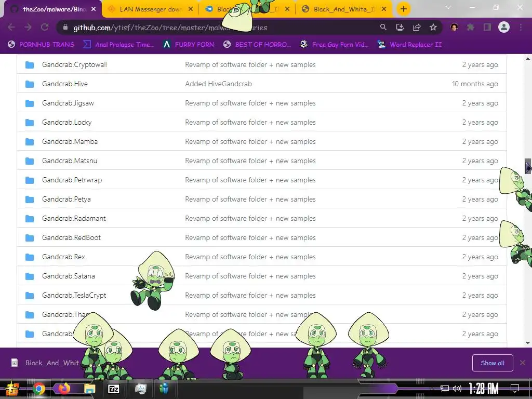Click folder icon beside Gandcrab.Hive
Image resolution: width=532 pixels, height=399 pixels.
(x=30, y=84)
